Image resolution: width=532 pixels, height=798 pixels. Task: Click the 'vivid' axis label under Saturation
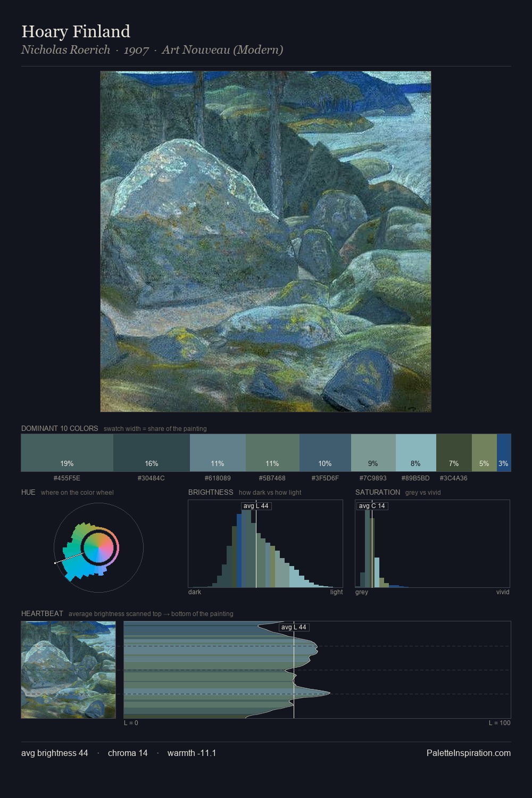pos(503,592)
